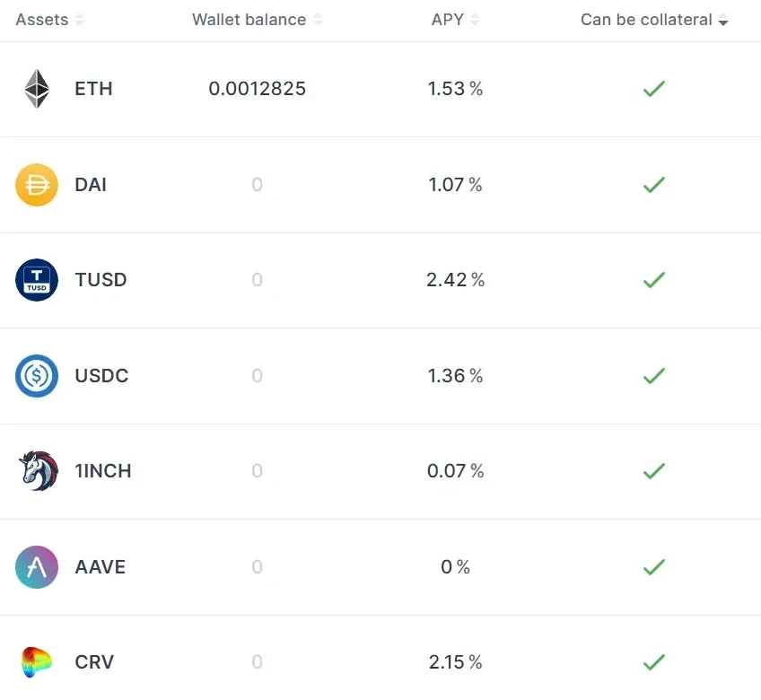Click the DAI collateral checkmark
Viewport: 761px width, 700px height.
click(653, 185)
